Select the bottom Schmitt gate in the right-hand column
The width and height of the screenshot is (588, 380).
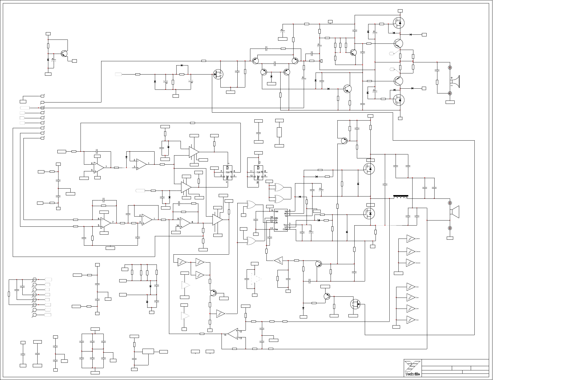coord(411,320)
